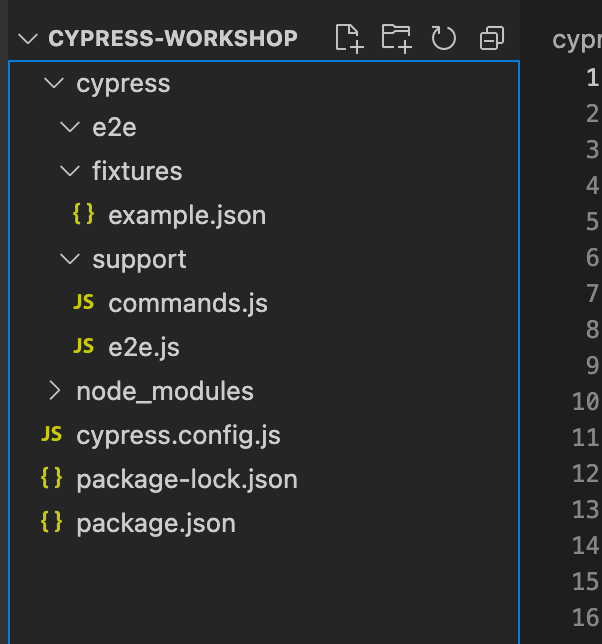Open commands.js file
The image size is (602, 644).
click(x=188, y=304)
